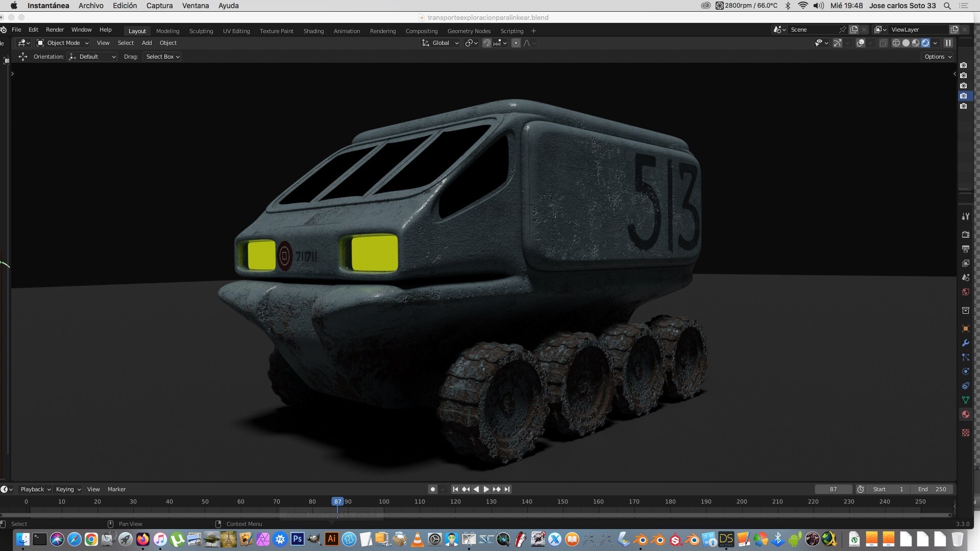Open the Object Constraint properties tab

[x=965, y=386]
